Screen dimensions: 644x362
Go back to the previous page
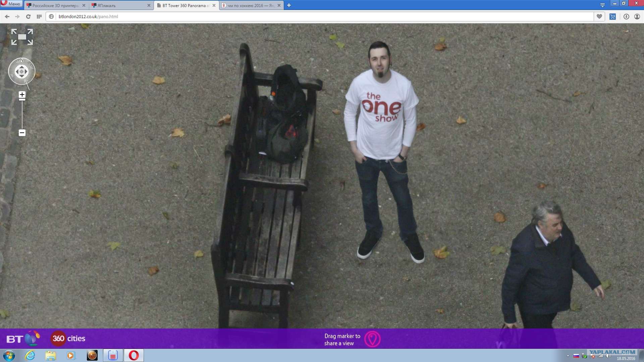(x=7, y=16)
